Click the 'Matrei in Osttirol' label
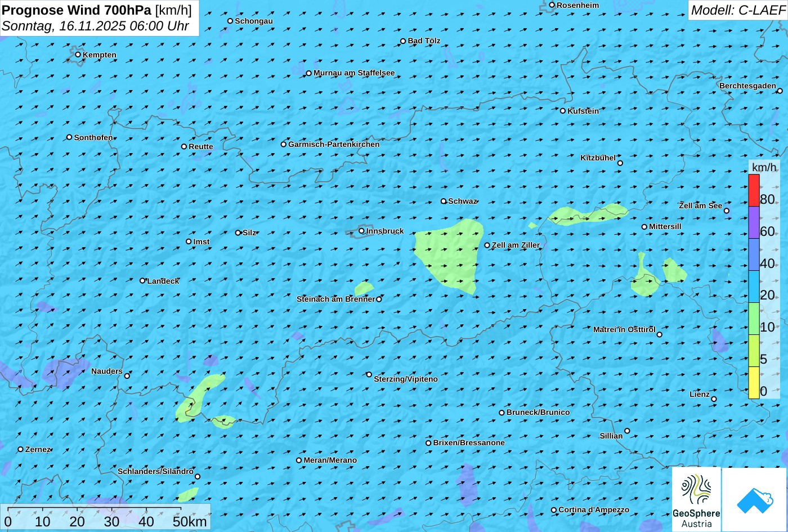 click(624, 329)
